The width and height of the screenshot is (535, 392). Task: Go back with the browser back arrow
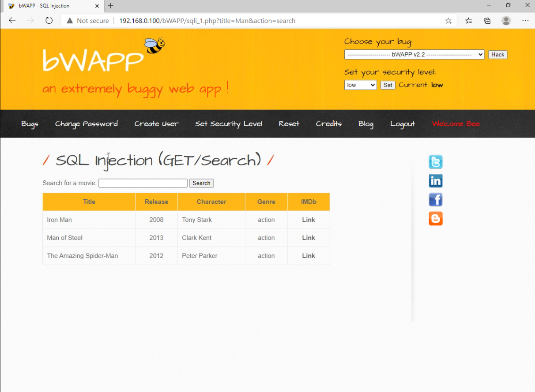12,21
